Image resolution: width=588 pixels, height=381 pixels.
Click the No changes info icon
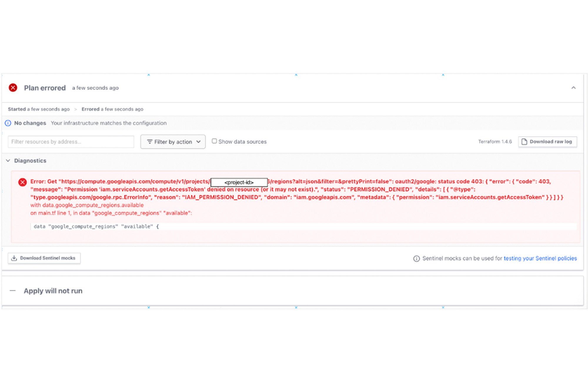point(8,123)
